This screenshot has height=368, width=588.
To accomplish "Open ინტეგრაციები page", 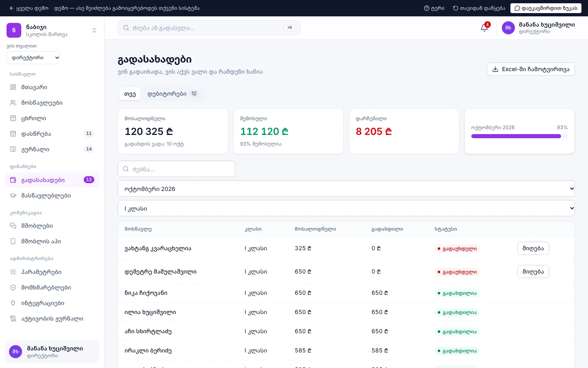I will point(52,303).
